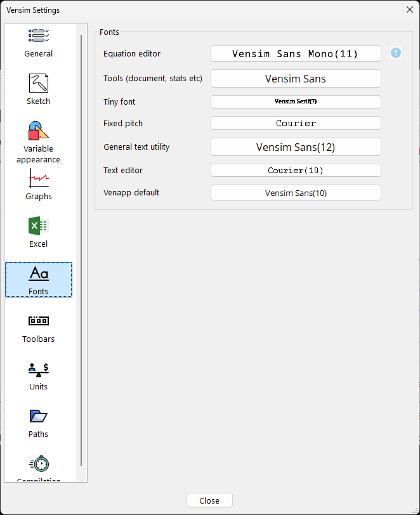
Task: Change the Tiny font Vensim Serif(7)
Action: tap(296, 101)
